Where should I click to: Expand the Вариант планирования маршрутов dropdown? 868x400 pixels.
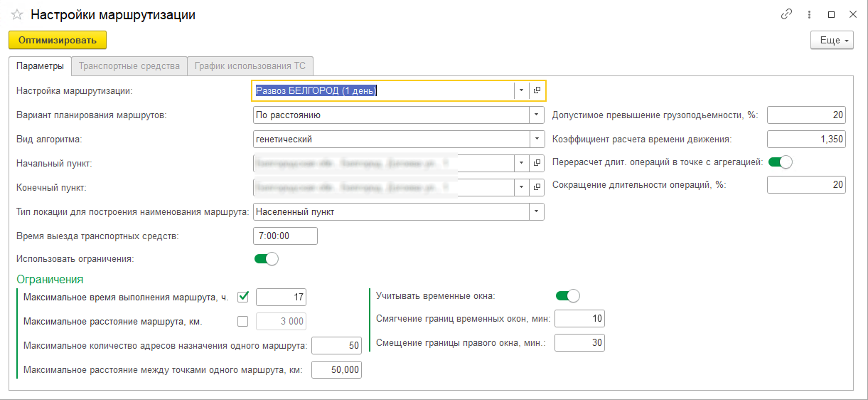click(536, 115)
